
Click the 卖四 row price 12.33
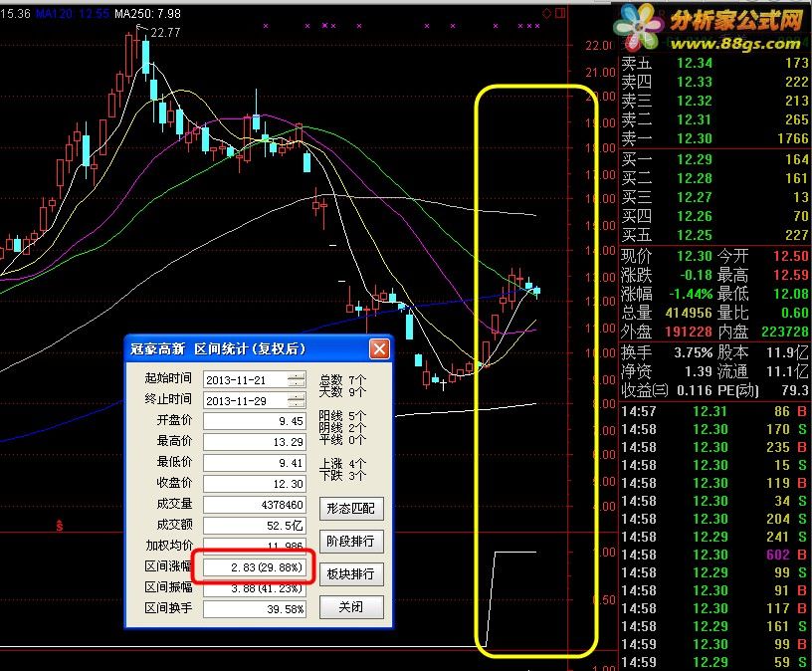click(x=695, y=82)
